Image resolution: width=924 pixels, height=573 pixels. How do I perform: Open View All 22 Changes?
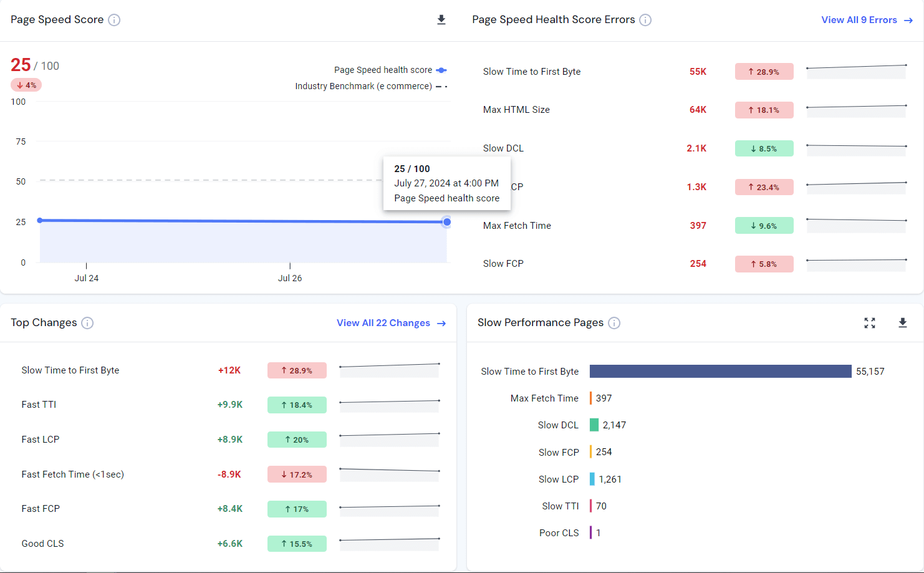tap(383, 323)
